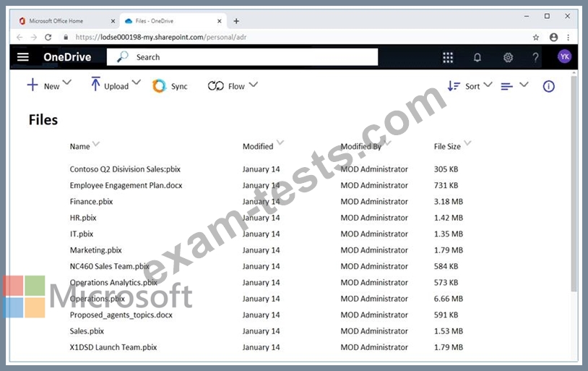
Task: Click the 6.66 MB file size cell
Action: [449, 299]
